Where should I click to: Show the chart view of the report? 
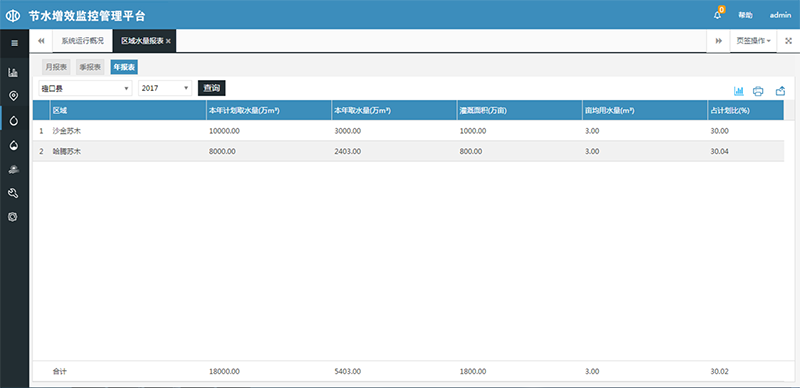[x=738, y=91]
